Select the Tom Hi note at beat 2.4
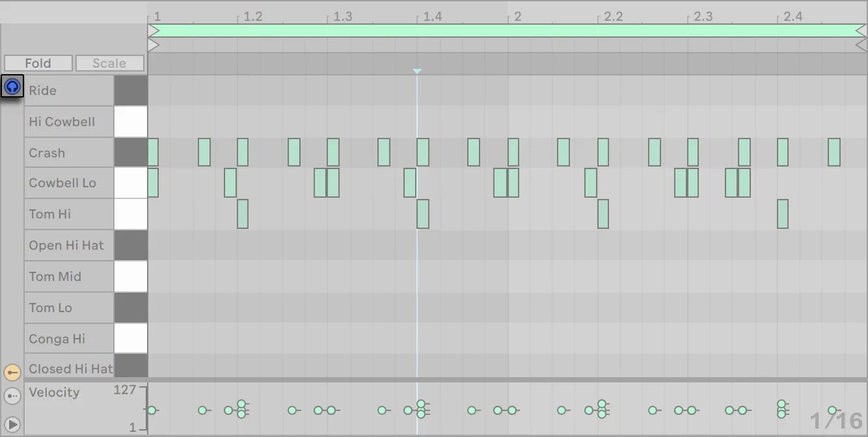Image resolution: width=868 pixels, height=437 pixels. (783, 214)
